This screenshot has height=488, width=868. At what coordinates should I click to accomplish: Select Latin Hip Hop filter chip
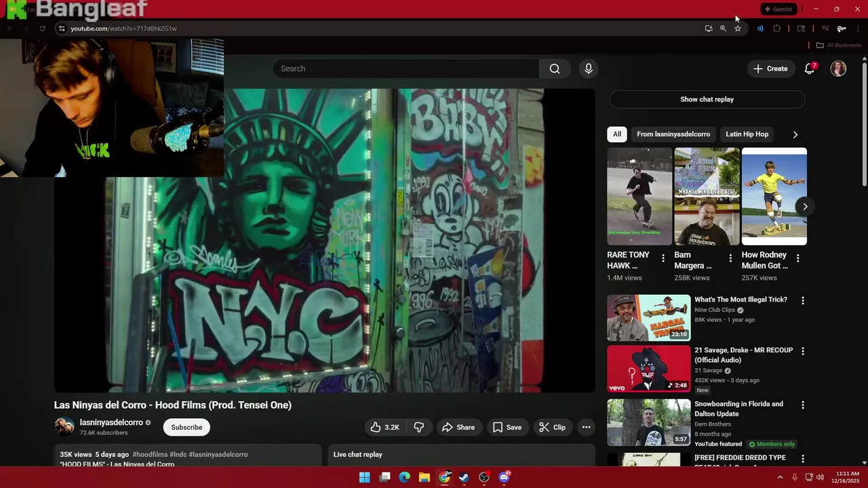(x=747, y=134)
